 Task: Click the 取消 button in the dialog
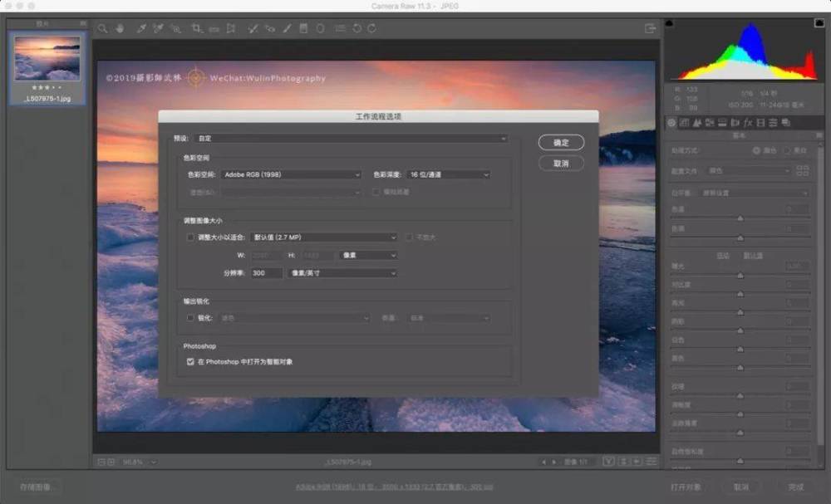pos(561,164)
